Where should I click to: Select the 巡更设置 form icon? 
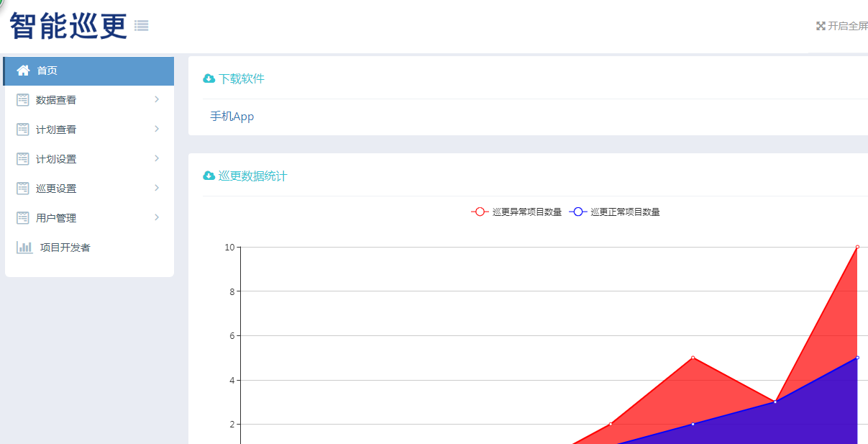[x=22, y=188]
